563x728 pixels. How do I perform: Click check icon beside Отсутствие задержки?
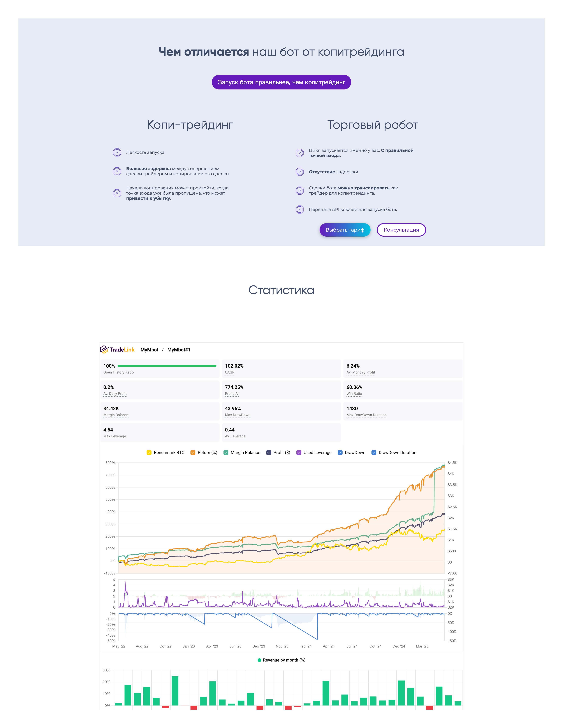299,172
